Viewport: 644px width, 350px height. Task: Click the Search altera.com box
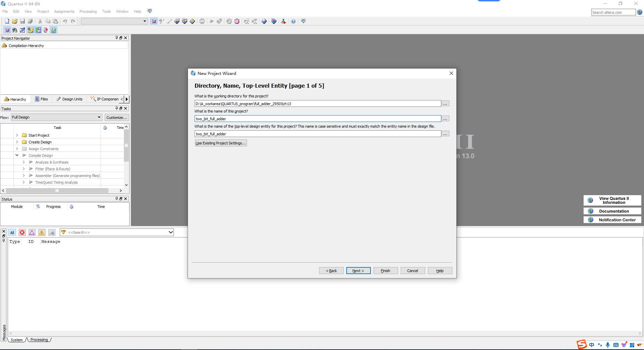pos(613,12)
